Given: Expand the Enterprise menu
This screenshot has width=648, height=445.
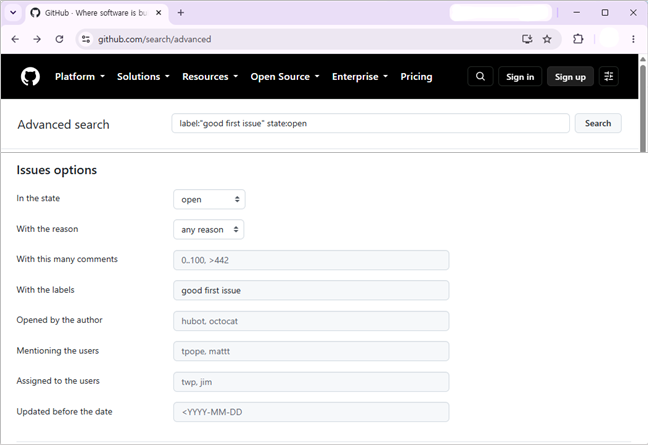Looking at the screenshot, I should tap(360, 76).
